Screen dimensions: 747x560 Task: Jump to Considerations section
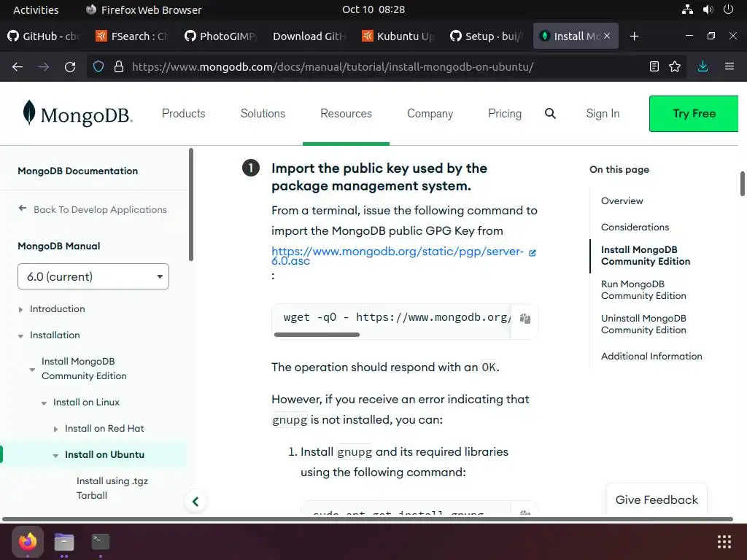click(x=635, y=227)
